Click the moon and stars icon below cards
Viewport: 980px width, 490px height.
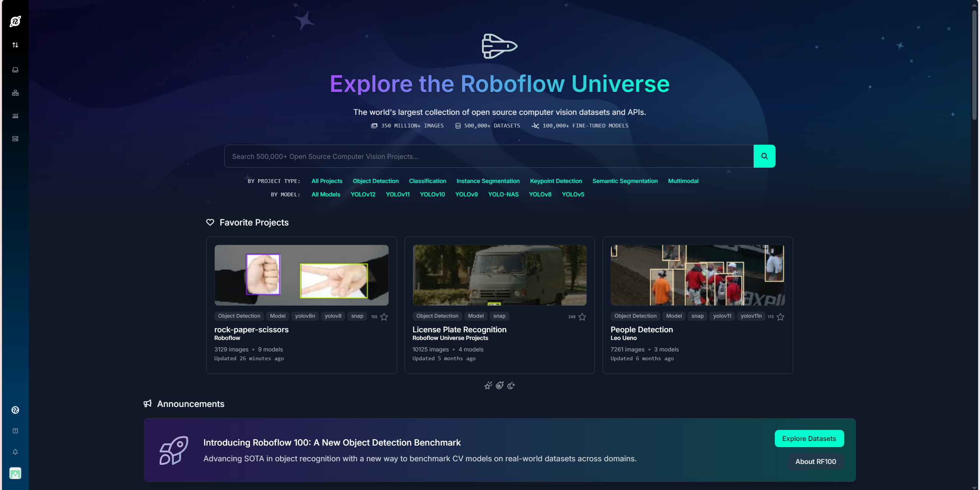coord(511,385)
